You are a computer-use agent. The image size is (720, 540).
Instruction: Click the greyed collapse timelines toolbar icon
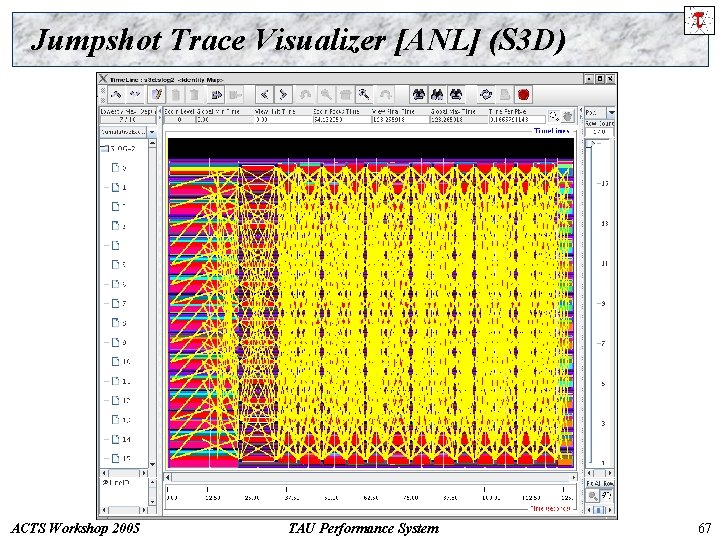point(235,95)
